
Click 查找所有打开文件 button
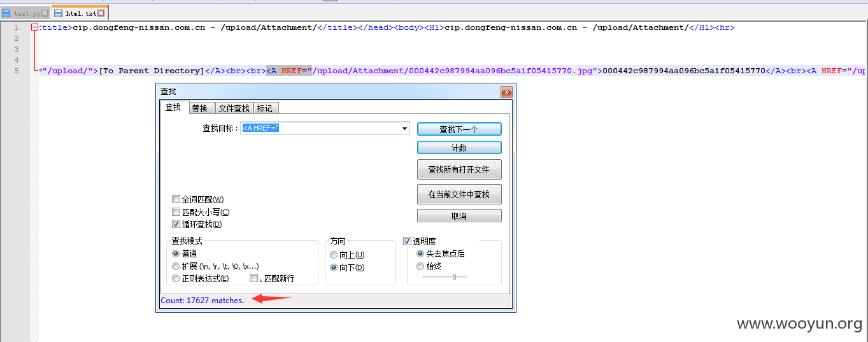point(459,169)
